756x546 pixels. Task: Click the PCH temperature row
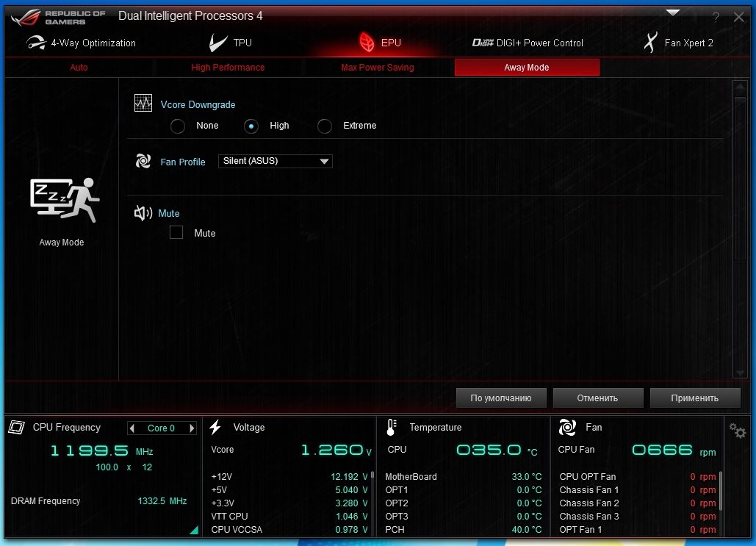(x=464, y=529)
